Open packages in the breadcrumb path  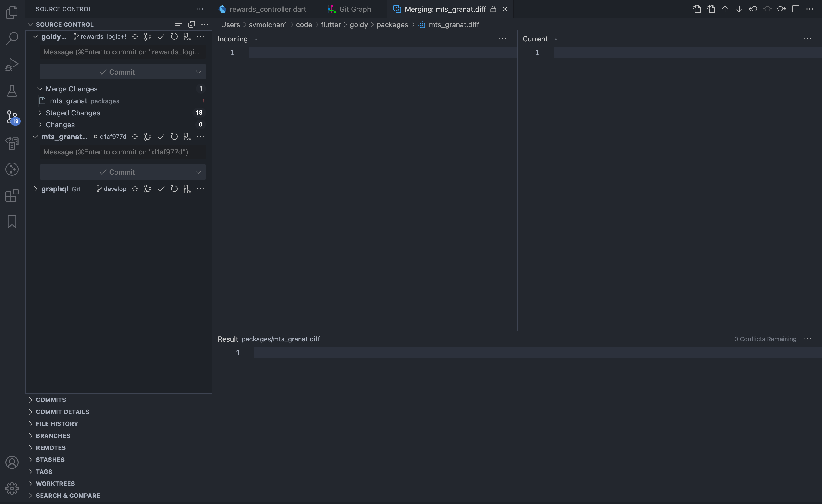pyautogui.click(x=392, y=25)
